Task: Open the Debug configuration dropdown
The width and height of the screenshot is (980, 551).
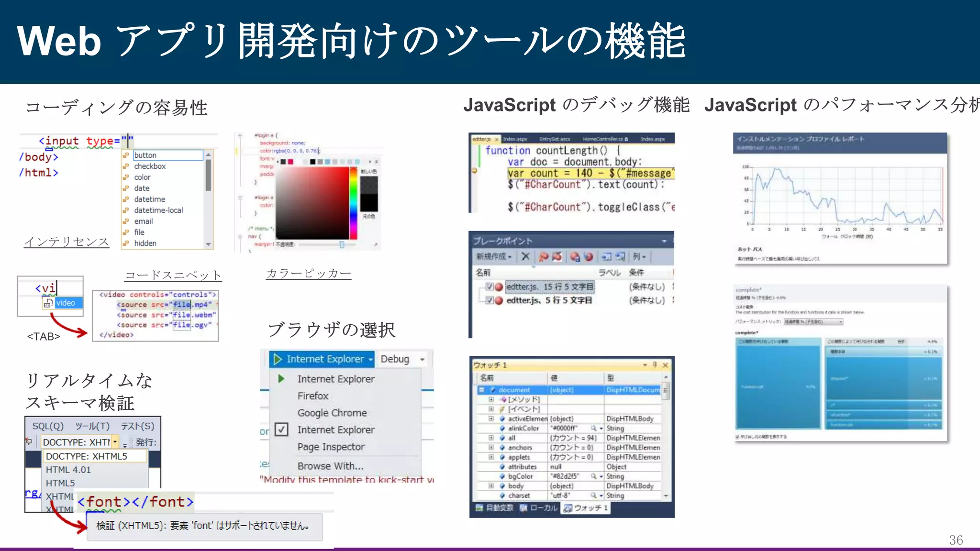Action: [x=422, y=359]
